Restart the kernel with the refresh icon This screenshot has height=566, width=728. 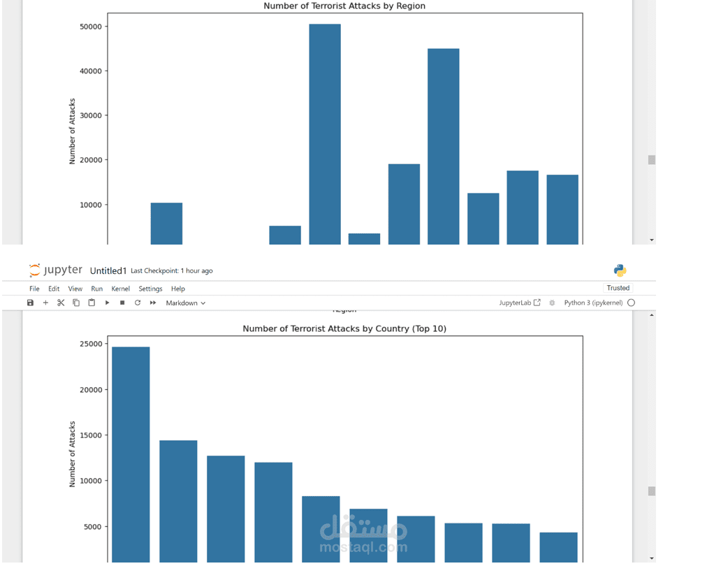[137, 303]
